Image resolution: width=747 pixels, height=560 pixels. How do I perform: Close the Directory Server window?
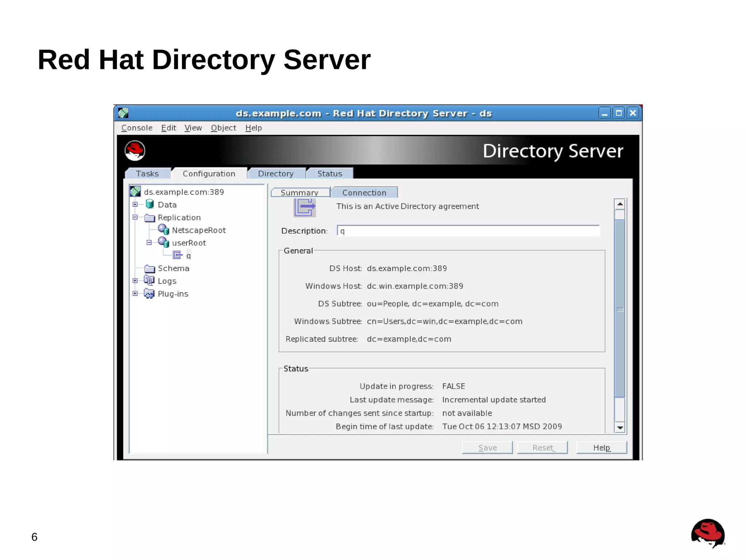[633, 113]
